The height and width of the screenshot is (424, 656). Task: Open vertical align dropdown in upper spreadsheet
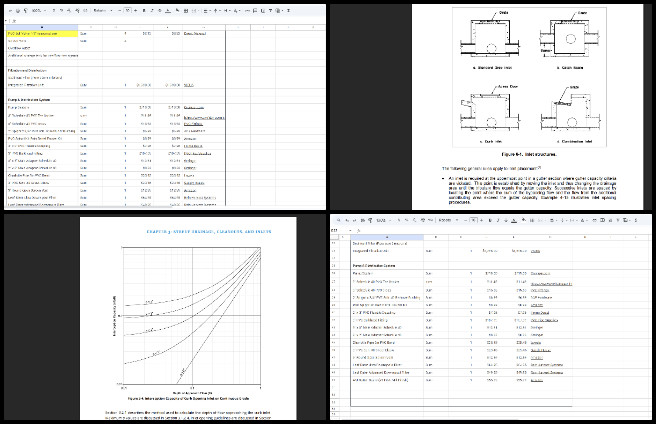[x=216, y=10]
